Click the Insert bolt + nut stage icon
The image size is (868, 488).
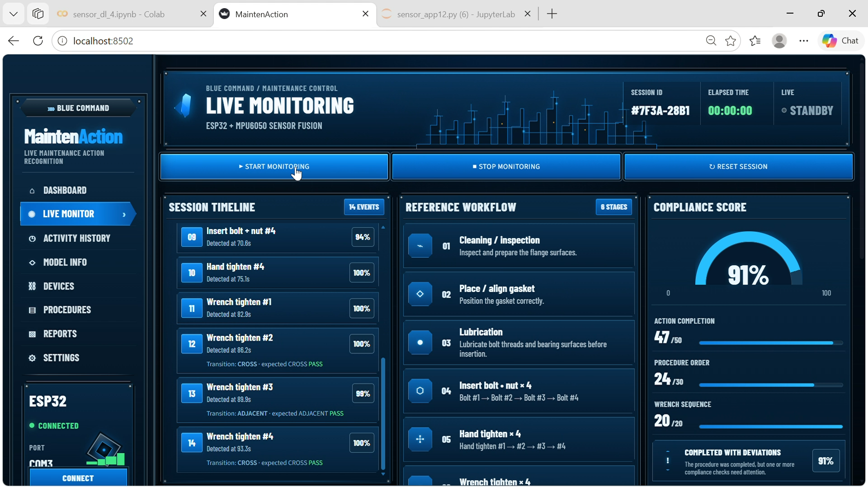[x=420, y=391]
